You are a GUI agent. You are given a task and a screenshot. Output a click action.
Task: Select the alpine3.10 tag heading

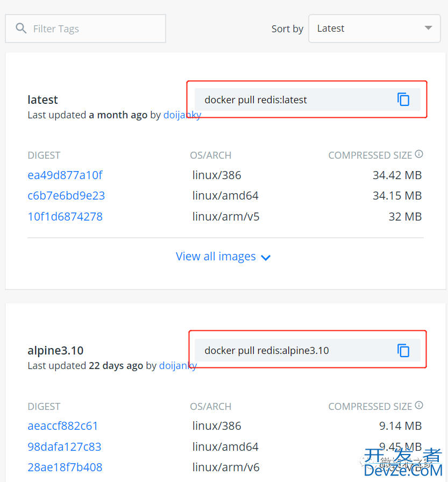coord(55,350)
